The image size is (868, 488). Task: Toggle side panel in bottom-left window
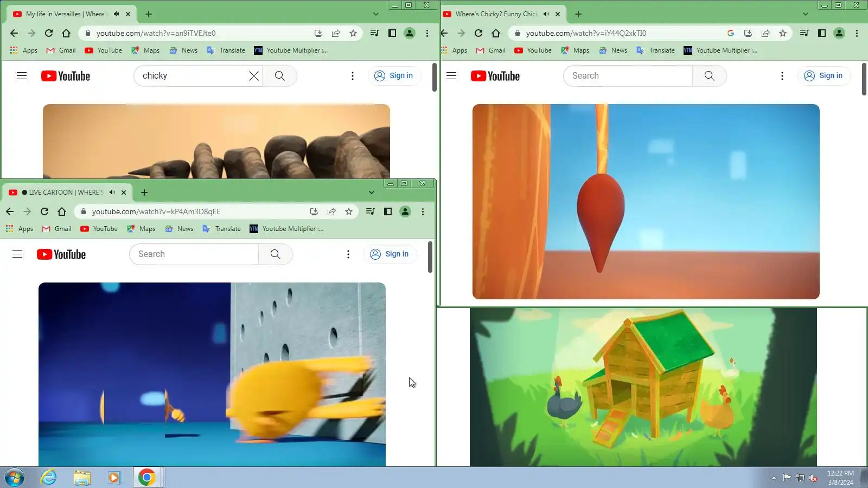point(388,211)
